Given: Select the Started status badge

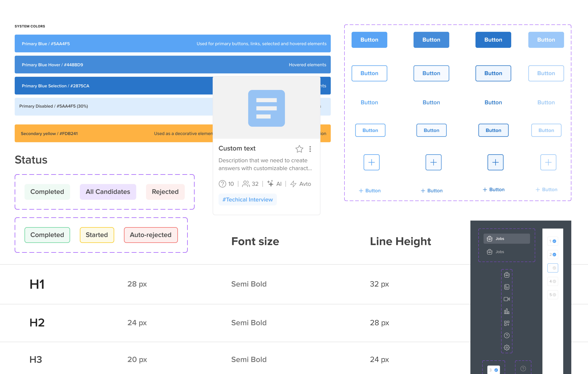Looking at the screenshot, I should (x=97, y=235).
